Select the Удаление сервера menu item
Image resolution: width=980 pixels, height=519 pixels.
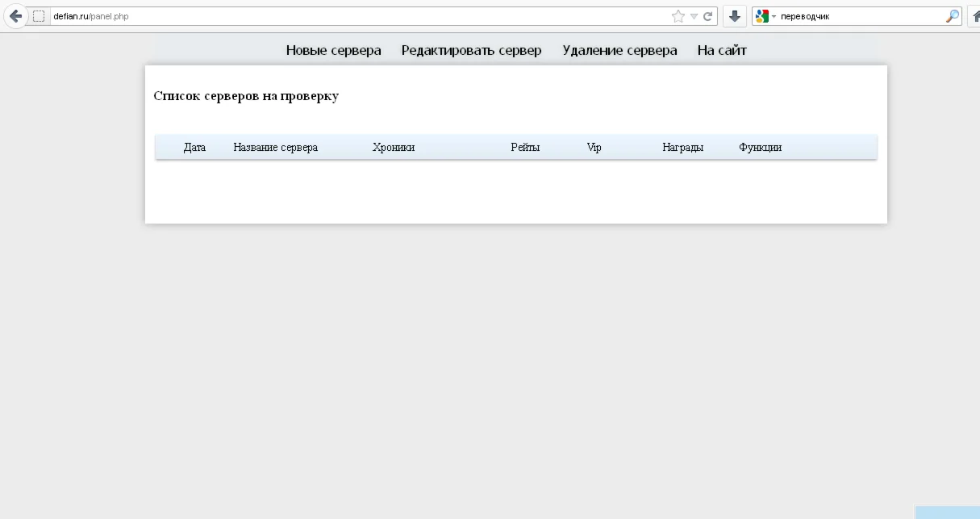(x=620, y=50)
